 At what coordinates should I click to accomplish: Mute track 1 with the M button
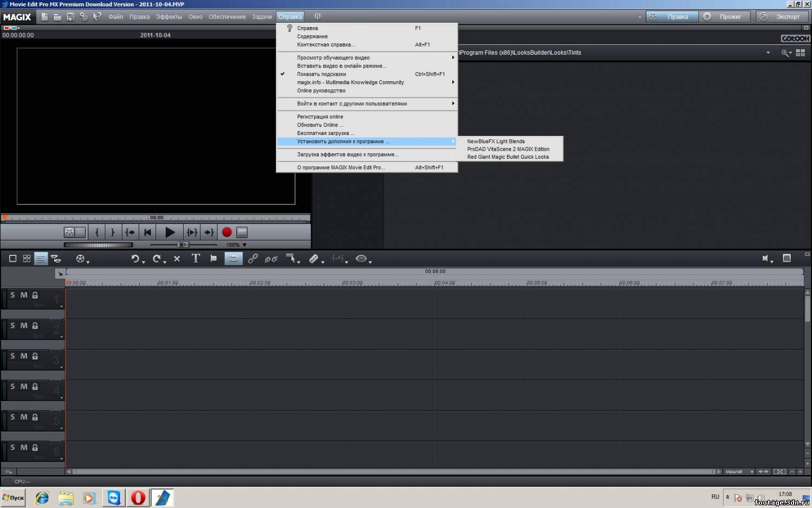(x=24, y=295)
